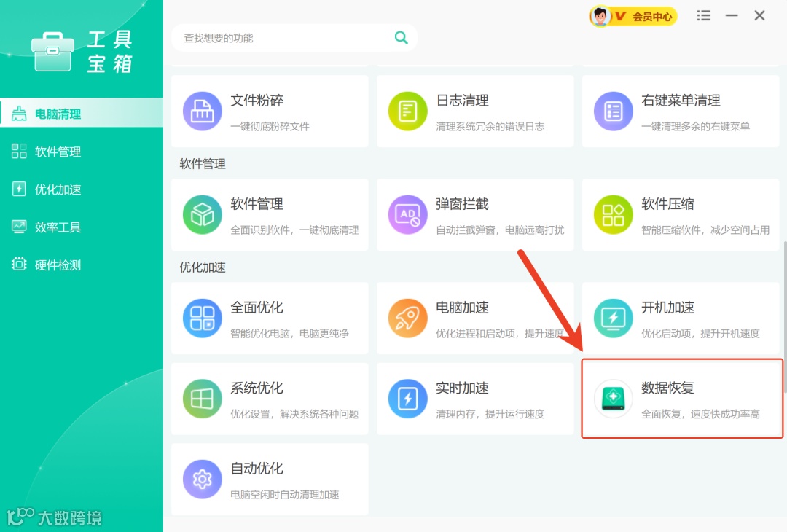Click description 全面识别软件，一键彻底清理
The width and height of the screenshot is (787, 532).
click(x=294, y=230)
